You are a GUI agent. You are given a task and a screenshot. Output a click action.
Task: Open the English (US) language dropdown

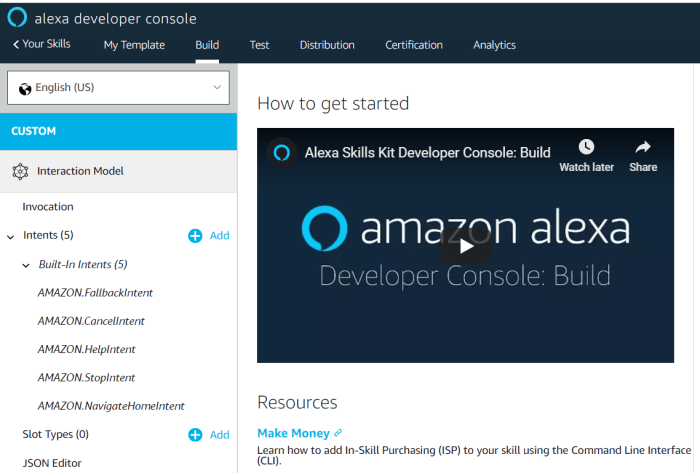click(118, 88)
